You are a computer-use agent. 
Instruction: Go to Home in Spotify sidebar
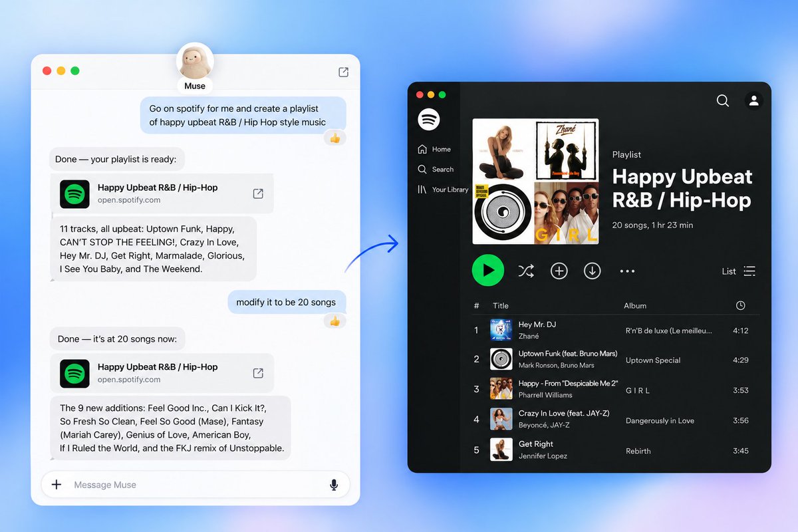coord(434,150)
